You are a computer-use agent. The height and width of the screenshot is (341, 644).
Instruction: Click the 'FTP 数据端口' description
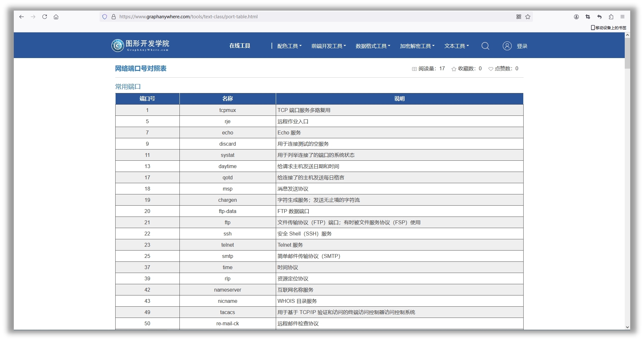pyautogui.click(x=293, y=211)
